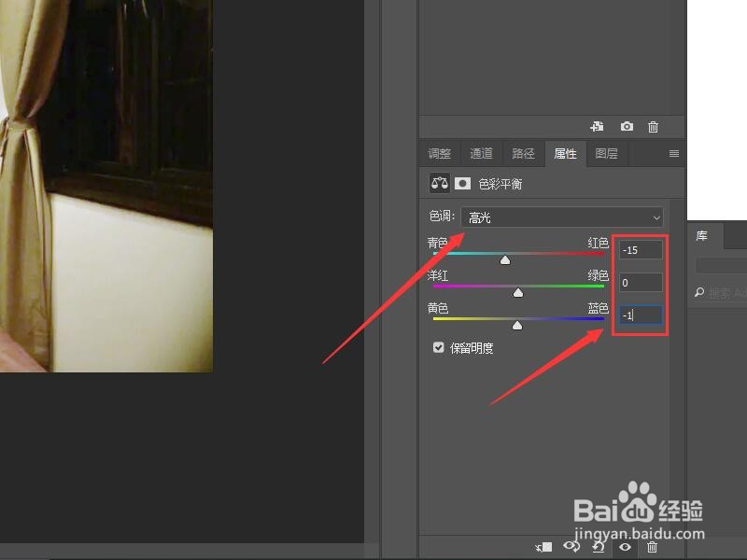
Task: Click the new adjustment icon near the camera icon
Action: [596, 126]
